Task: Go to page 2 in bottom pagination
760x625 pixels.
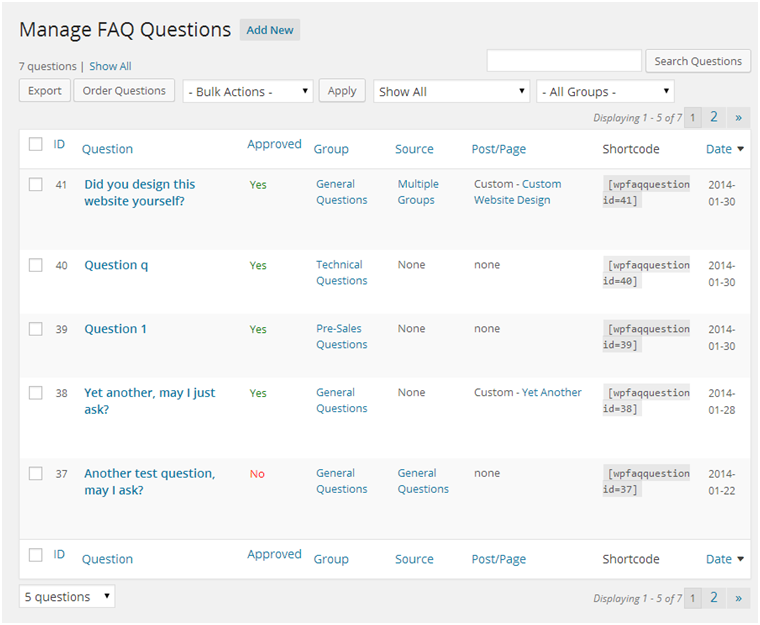Action: 713,597
